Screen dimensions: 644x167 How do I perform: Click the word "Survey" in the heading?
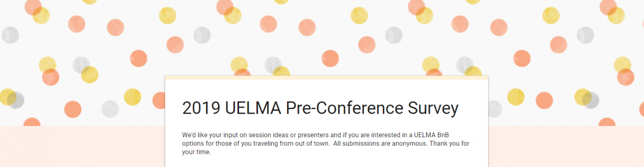point(433,109)
